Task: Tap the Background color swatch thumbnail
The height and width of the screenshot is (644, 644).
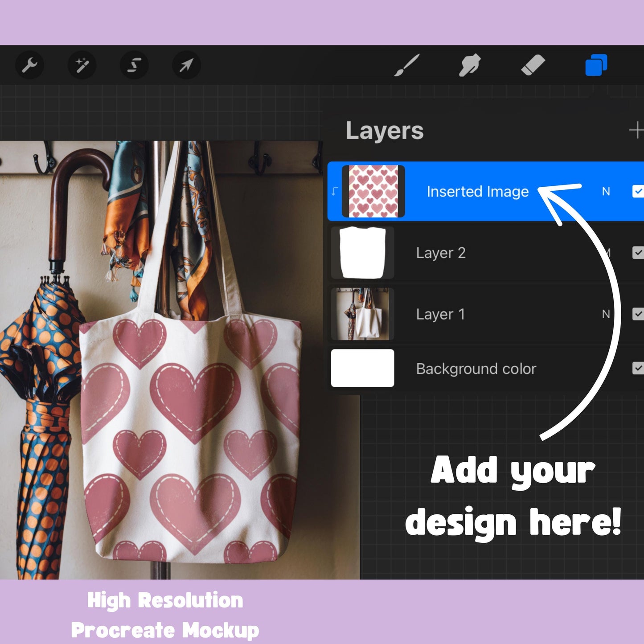Action: pos(362,369)
